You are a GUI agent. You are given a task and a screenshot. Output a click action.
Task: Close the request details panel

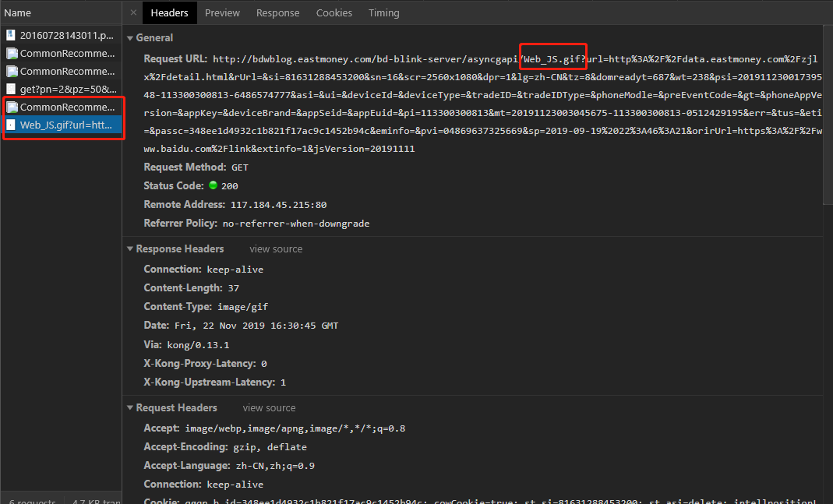point(133,12)
